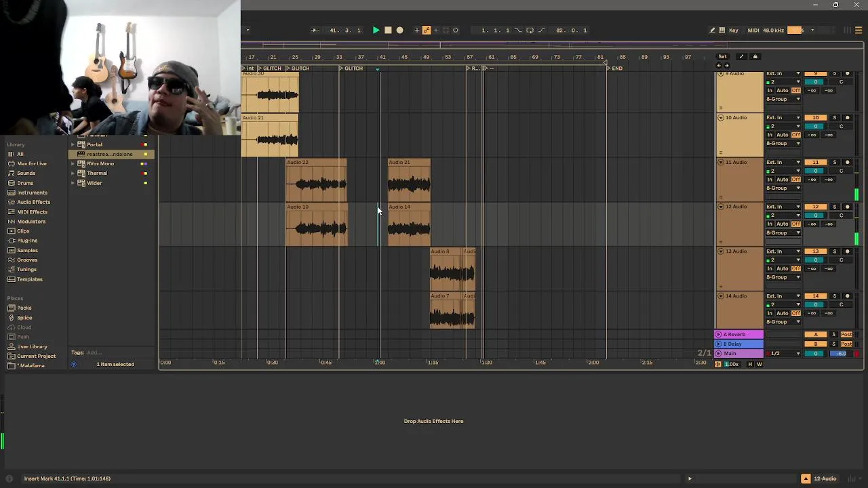Unfold the B Delay return track
This screenshot has height=488, width=868.
[x=719, y=344]
